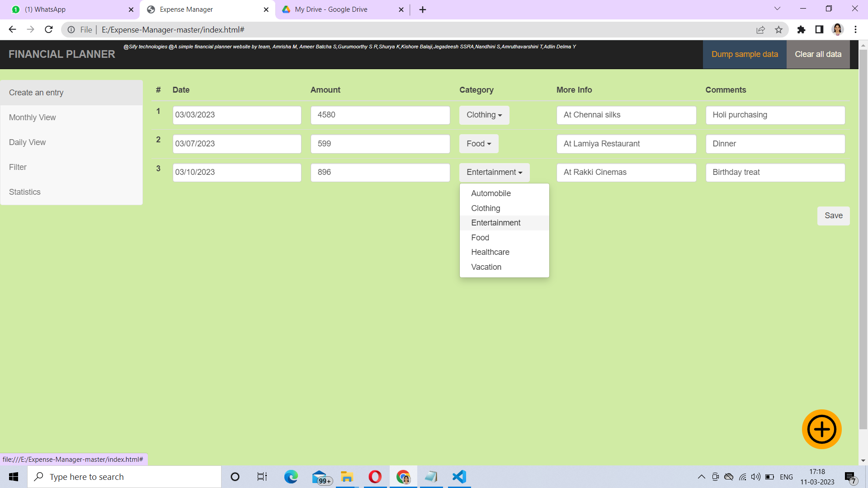
Task: Select Vacation category option
Action: 486,267
